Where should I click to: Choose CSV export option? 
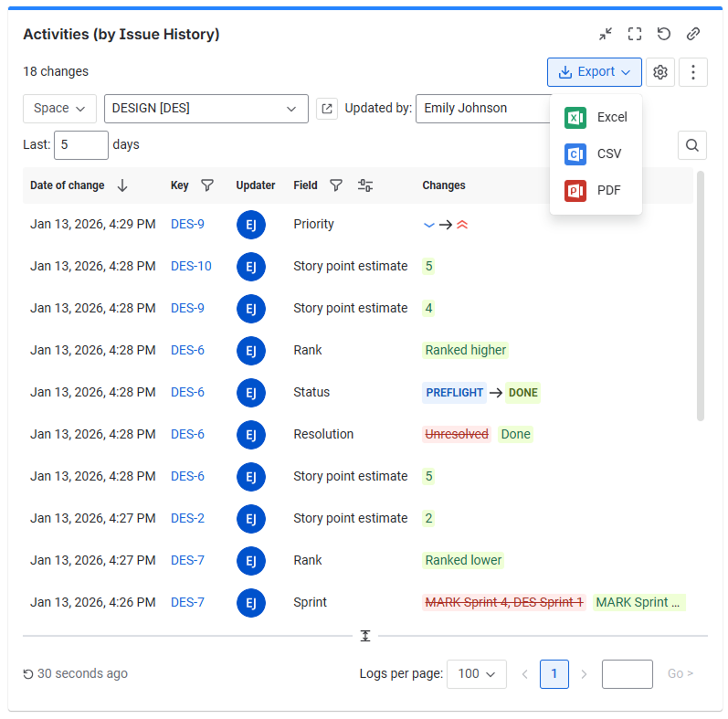[x=596, y=154]
